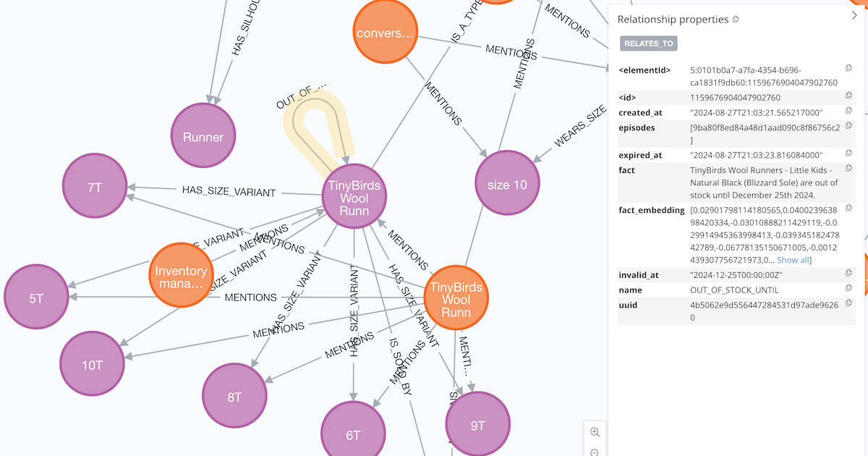The width and height of the screenshot is (868, 456).
Task: Copy the created_at property value
Action: tap(849, 111)
